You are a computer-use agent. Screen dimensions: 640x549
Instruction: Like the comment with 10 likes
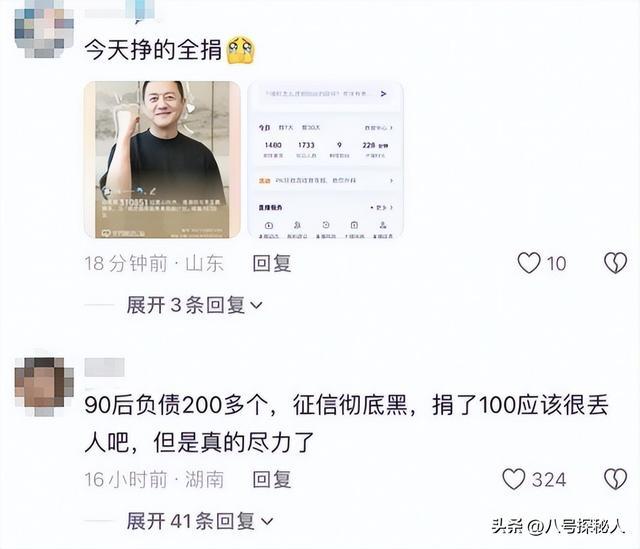[529, 263]
